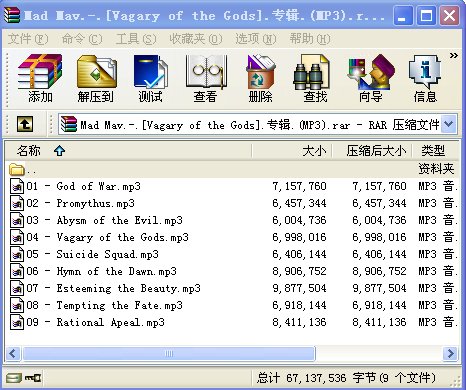Click the MP3 icon of Hymn of the Dawn
Viewport: 466px width, 390px height.
pyautogui.click(x=17, y=271)
